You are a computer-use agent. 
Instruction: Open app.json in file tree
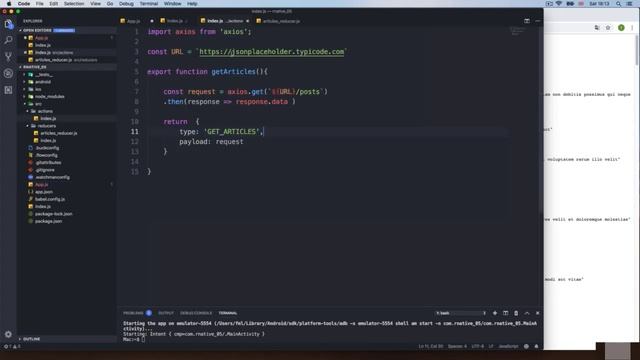(44, 192)
